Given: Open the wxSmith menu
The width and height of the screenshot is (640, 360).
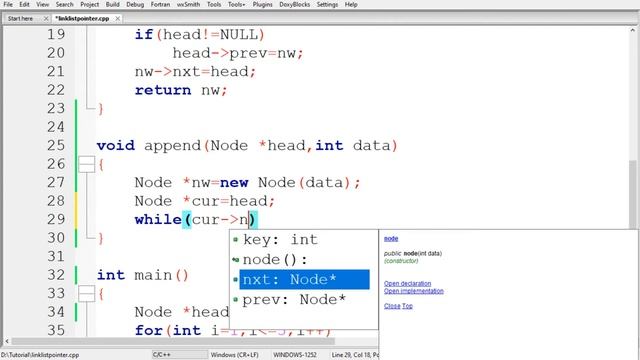Looking at the screenshot, I should click(x=188, y=4).
